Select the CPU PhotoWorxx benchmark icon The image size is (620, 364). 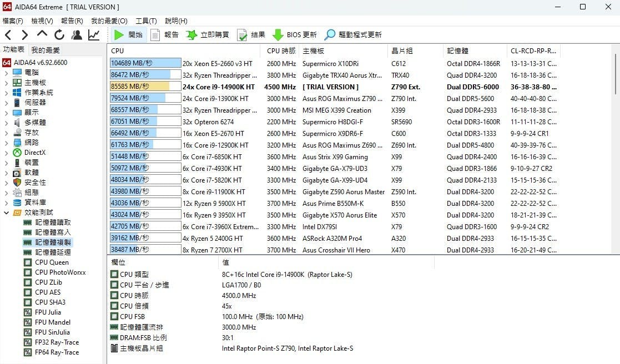(x=28, y=272)
